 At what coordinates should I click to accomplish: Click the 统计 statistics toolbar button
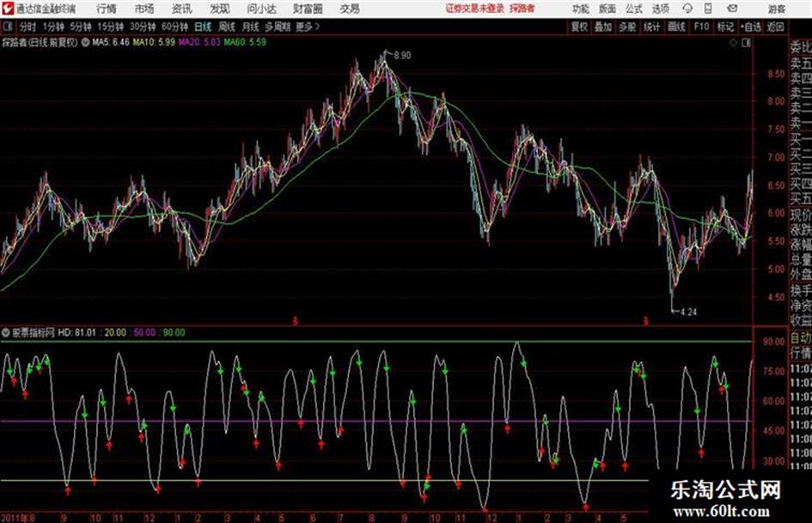coord(651,27)
